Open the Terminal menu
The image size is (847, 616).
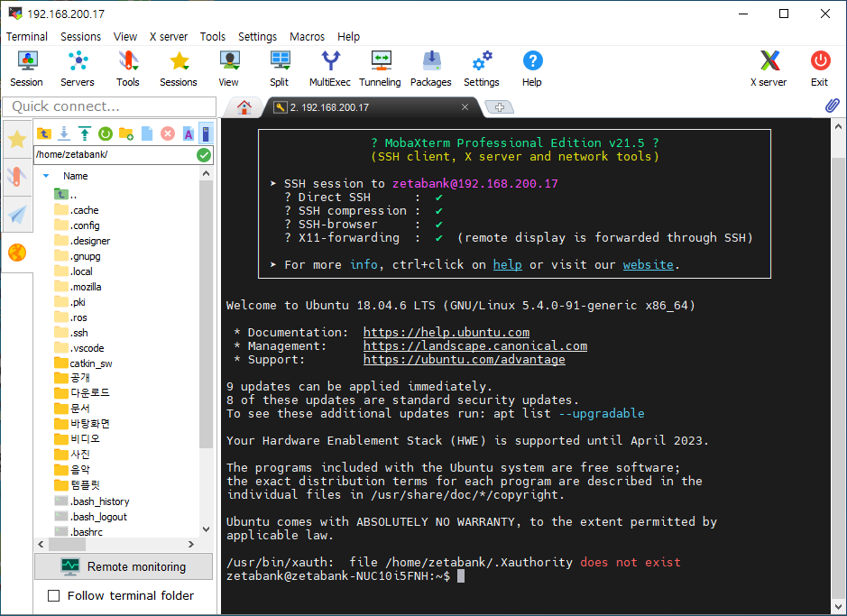coord(27,37)
